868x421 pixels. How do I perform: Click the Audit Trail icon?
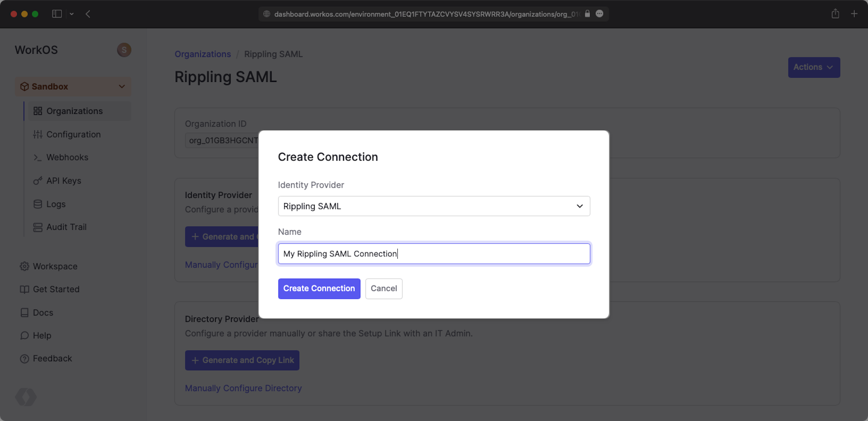click(38, 227)
